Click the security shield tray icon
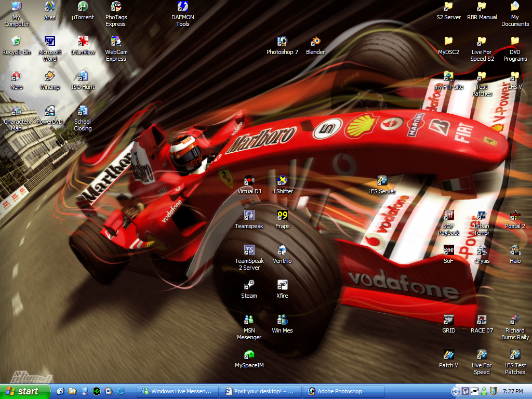The width and height of the screenshot is (532, 399). pyautogui.click(x=494, y=392)
